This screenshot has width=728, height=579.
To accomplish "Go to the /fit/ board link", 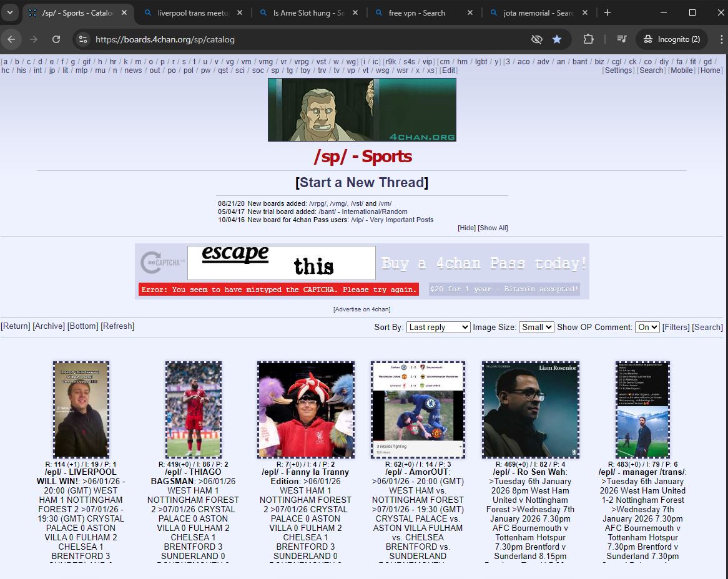I will coord(693,62).
